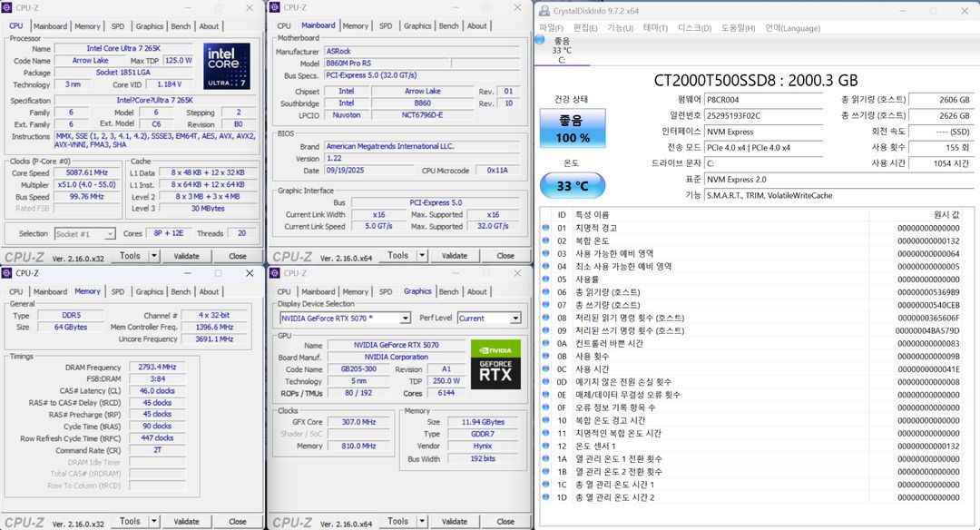Switch to Memory tab in Mainboard window
Image resolution: width=980 pixels, height=530 pixels.
coord(355,26)
